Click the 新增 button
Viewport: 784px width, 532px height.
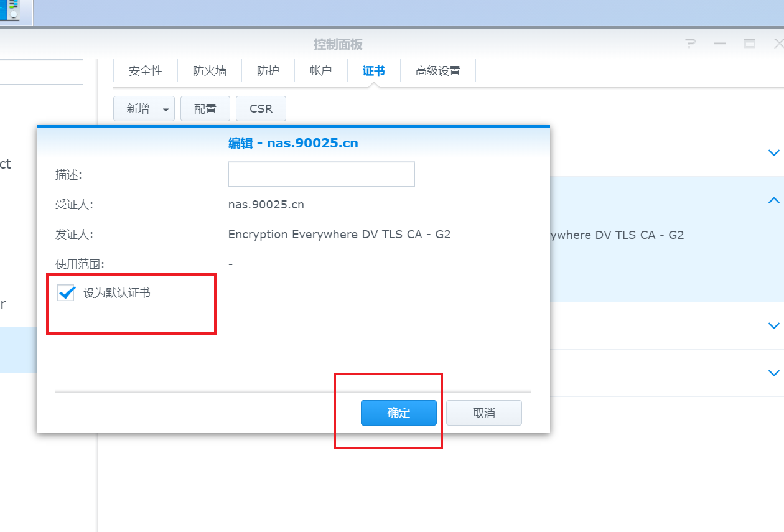coord(137,109)
